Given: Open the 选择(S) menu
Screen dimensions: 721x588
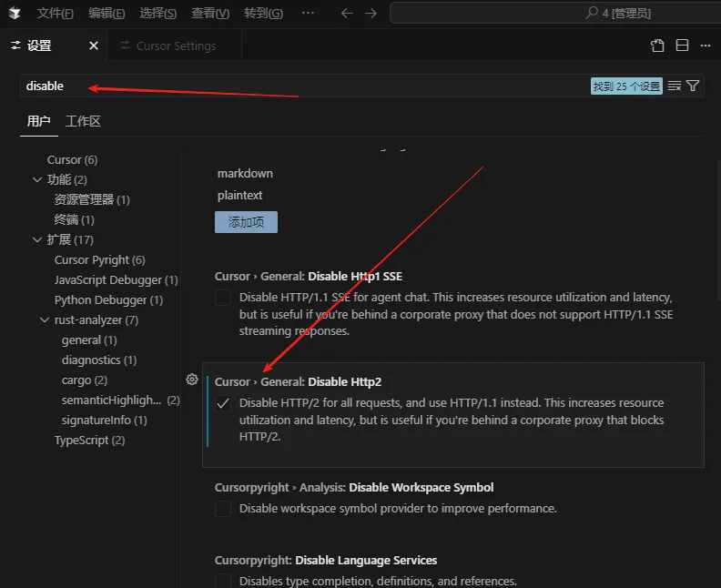Looking at the screenshot, I should (158, 13).
